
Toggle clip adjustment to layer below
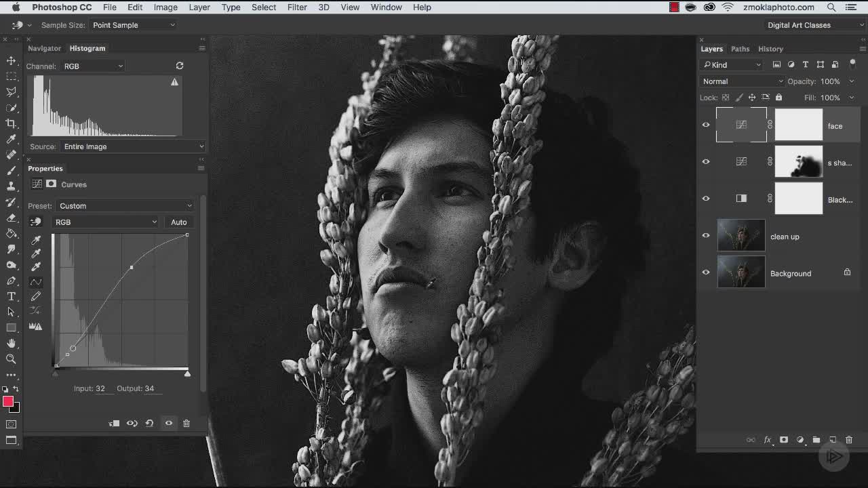point(114,423)
